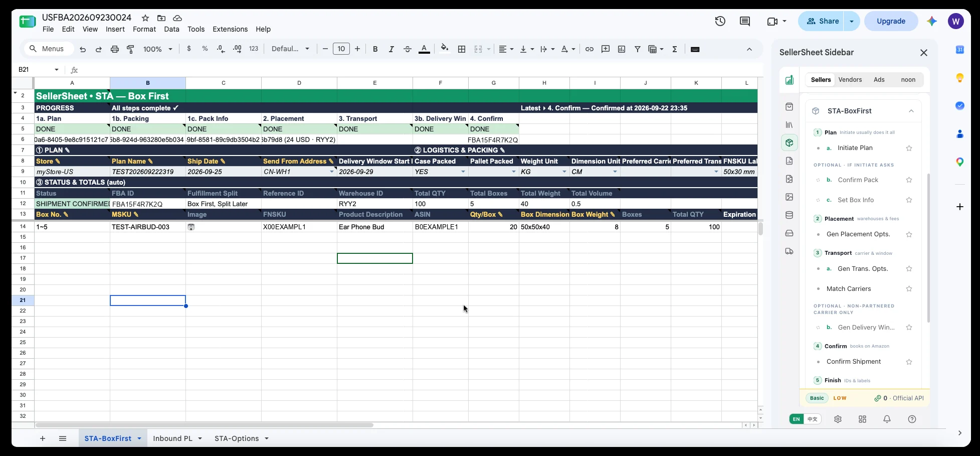Open the comments panel icon

(x=745, y=21)
